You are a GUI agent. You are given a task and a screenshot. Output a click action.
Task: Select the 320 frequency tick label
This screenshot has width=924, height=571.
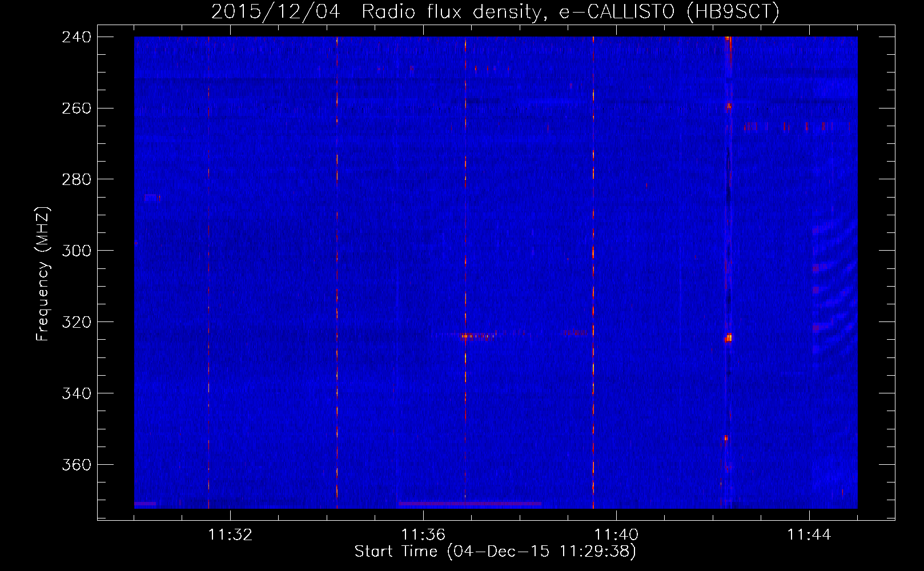[x=77, y=322]
